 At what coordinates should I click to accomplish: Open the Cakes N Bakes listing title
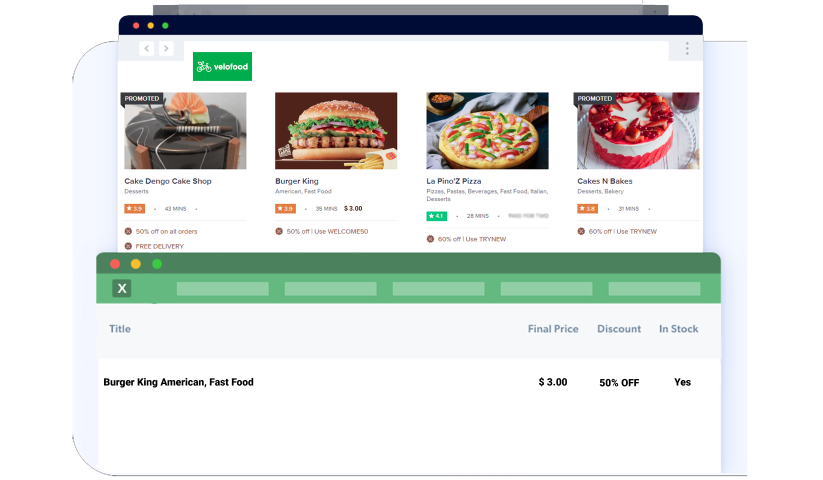click(x=605, y=181)
